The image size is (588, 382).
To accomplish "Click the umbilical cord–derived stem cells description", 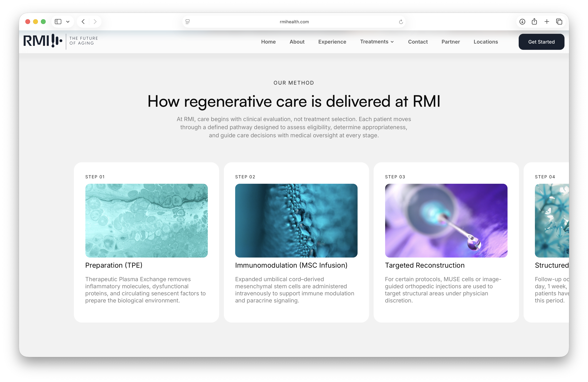I will click(295, 290).
